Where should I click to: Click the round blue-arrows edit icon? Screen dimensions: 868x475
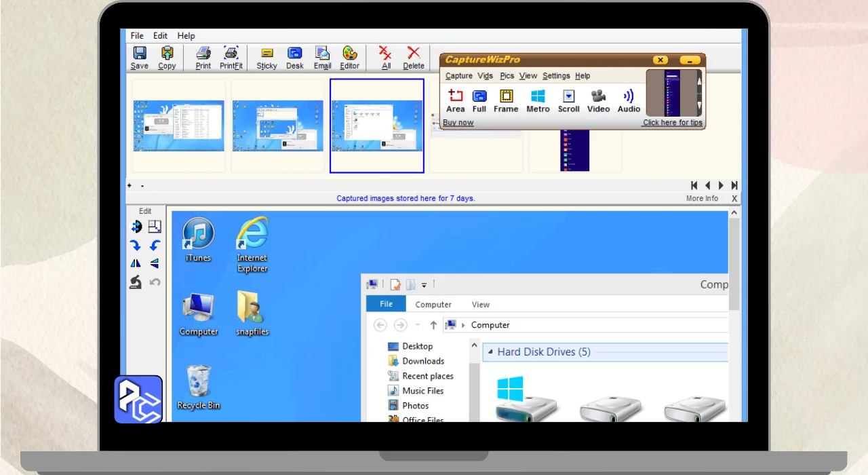136,227
